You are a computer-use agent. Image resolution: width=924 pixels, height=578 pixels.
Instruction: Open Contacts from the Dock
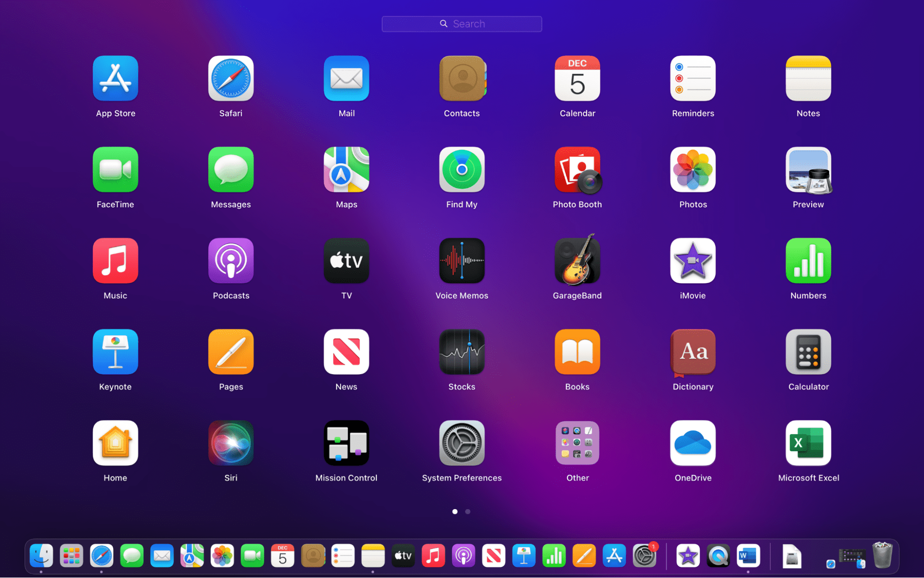(x=313, y=555)
